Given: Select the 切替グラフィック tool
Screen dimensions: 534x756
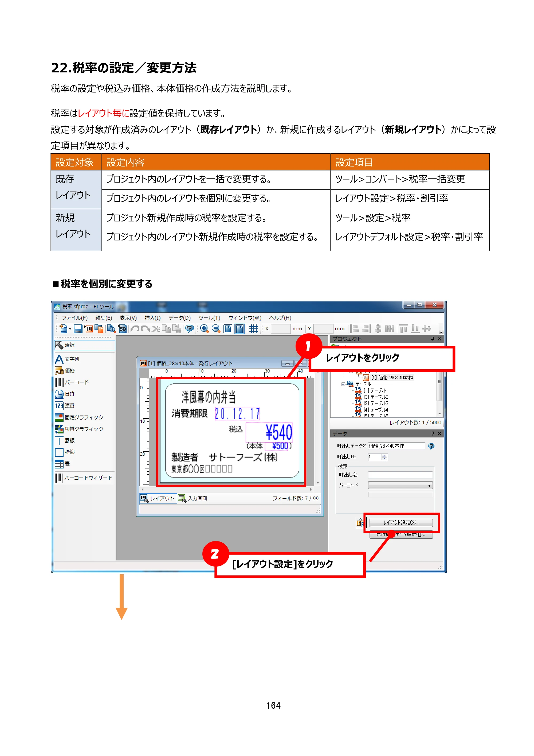Looking at the screenshot, I should pyautogui.click(x=79, y=429).
